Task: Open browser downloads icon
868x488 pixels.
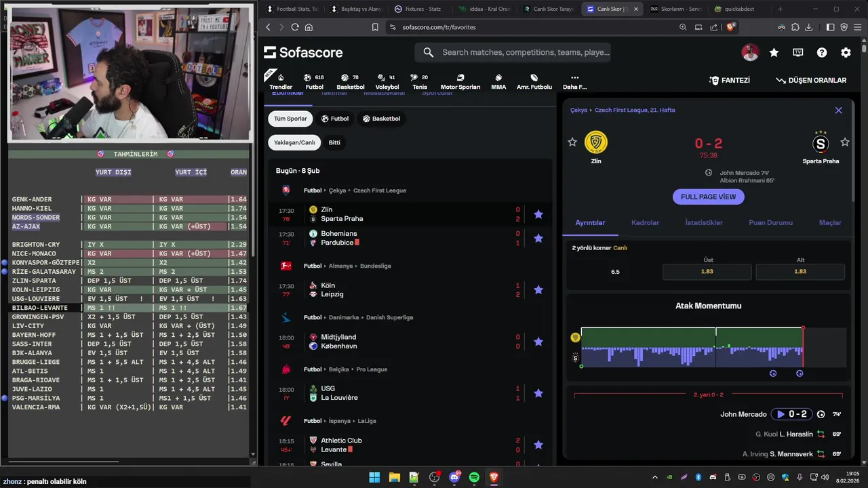Action: [x=808, y=27]
